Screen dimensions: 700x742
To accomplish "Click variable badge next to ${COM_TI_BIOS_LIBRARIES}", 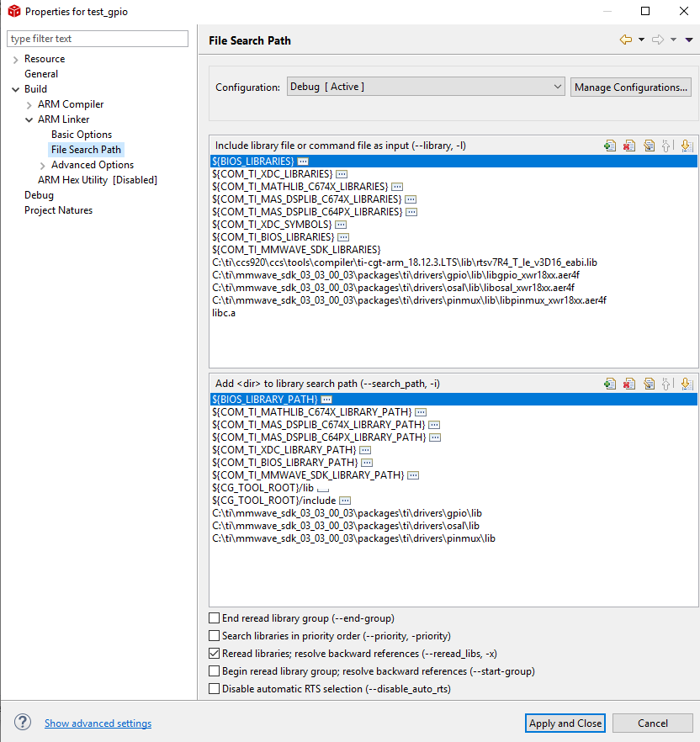I will (343, 237).
